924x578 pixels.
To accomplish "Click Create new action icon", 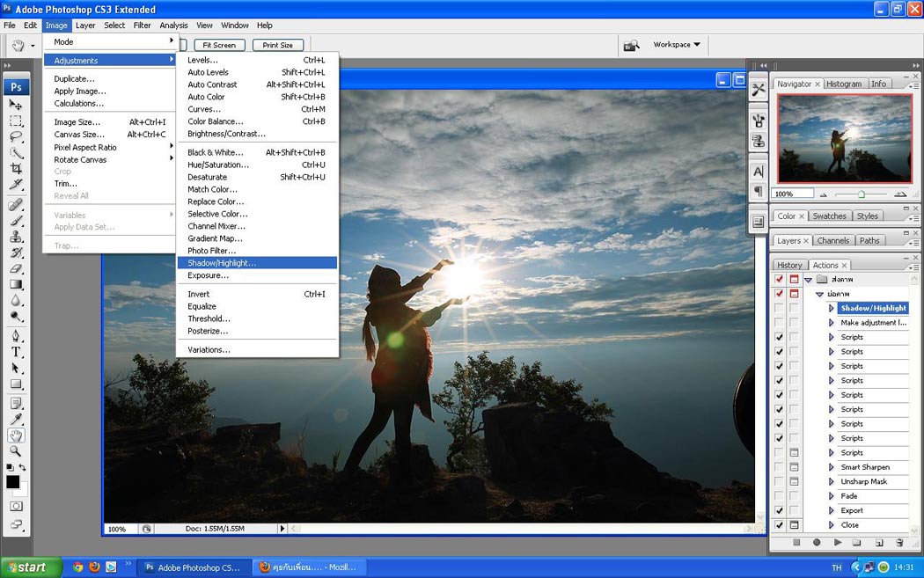I will click(x=879, y=543).
